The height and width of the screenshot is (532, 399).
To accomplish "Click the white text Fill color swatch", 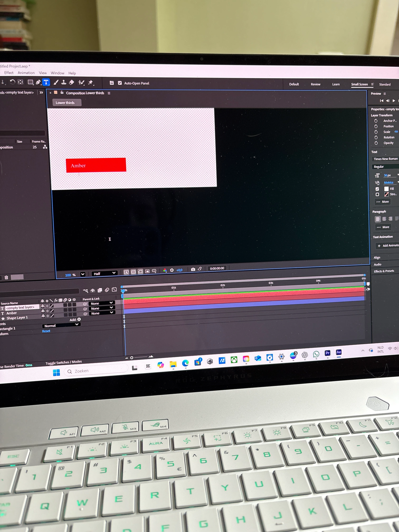I will click(x=386, y=189).
